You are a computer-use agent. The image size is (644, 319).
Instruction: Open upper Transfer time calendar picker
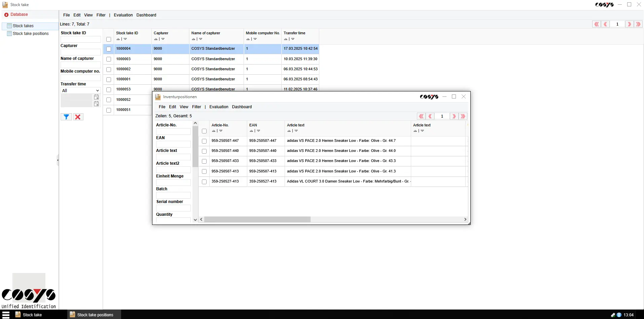(x=97, y=97)
